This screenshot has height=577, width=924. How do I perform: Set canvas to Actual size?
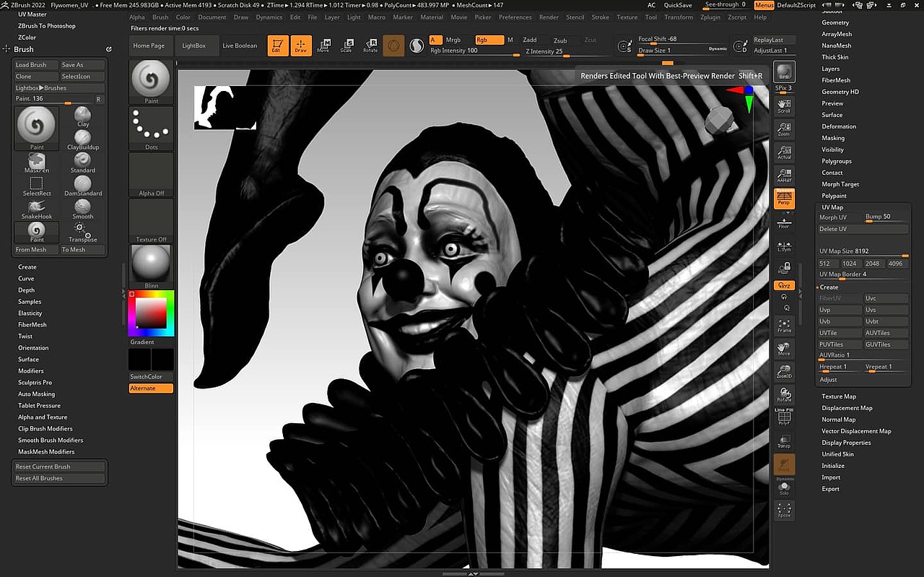point(784,152)
